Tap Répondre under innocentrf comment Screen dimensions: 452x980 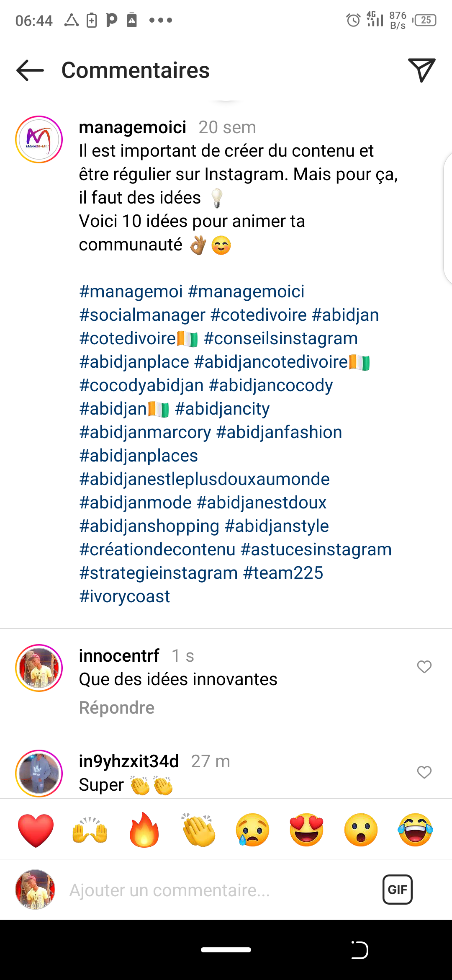[x=117, y=708]
